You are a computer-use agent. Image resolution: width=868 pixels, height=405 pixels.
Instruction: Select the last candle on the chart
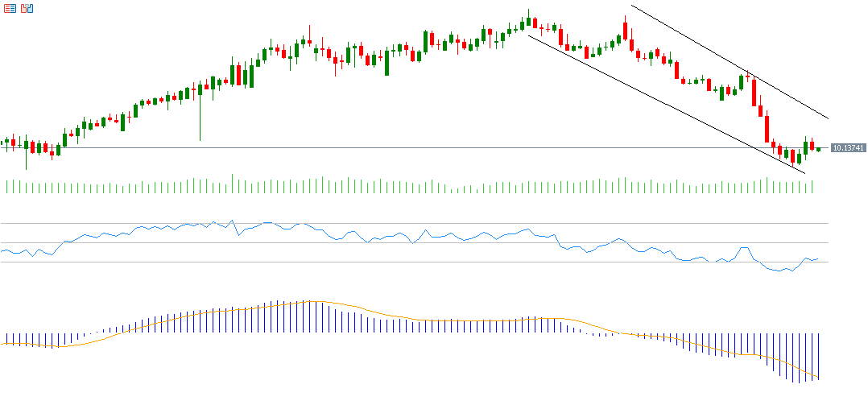click(x=818, y=149)
